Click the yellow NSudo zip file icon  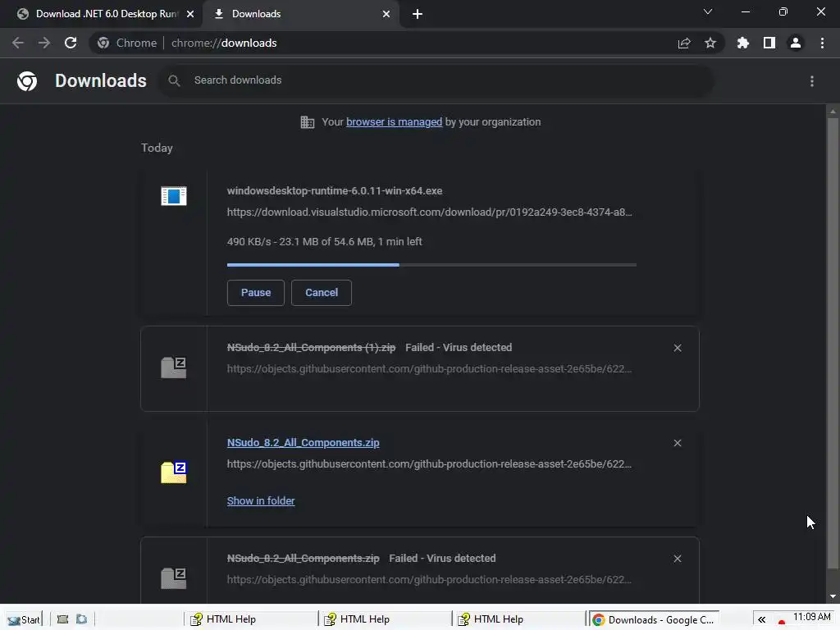coord(174,472)
